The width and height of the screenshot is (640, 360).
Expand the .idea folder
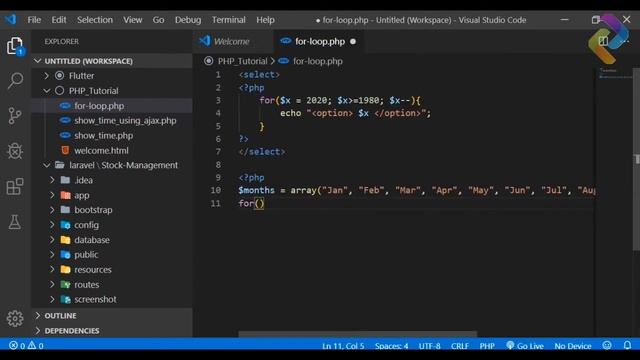pyautogui.click(x=52, y=180)
